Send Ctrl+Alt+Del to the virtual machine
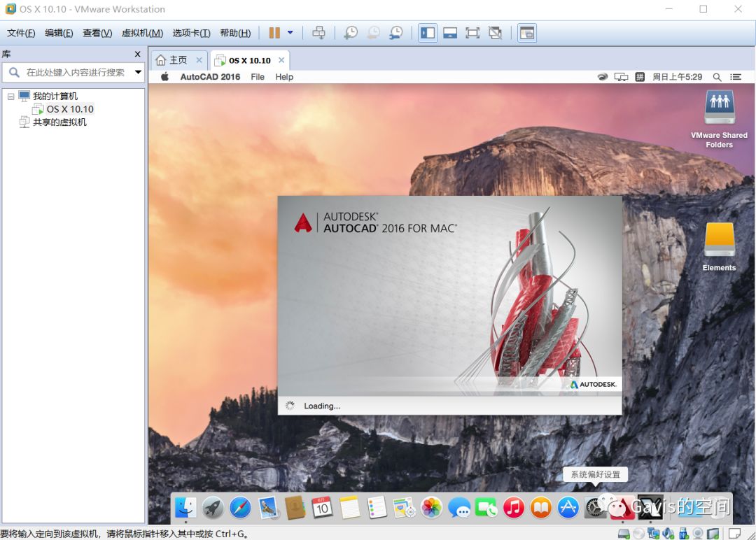756x540 pixels. 318,33
